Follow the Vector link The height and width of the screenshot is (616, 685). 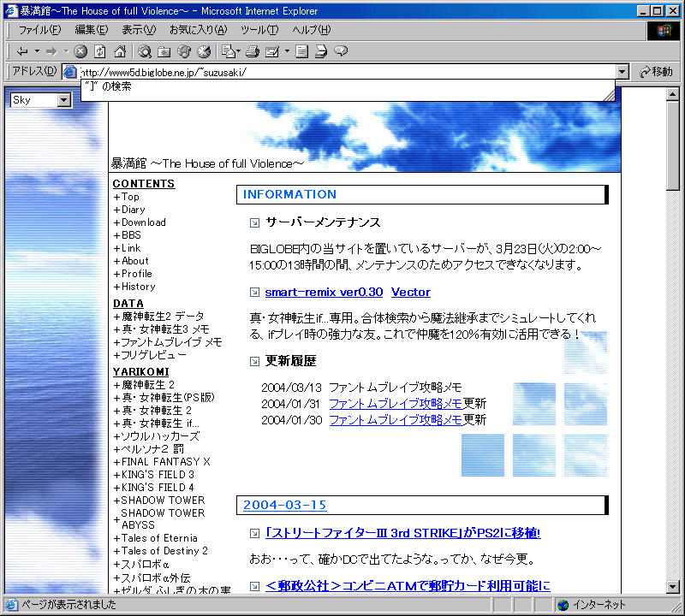(x=411, y=292)
